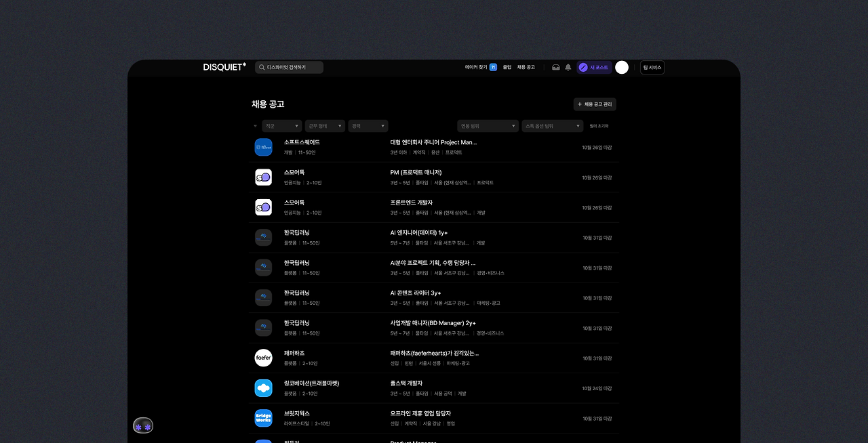The height and width of the screenshot is (443, 868).
Task: Open the 프론트엔드 개발자 job posting
Action: point(412,203)
